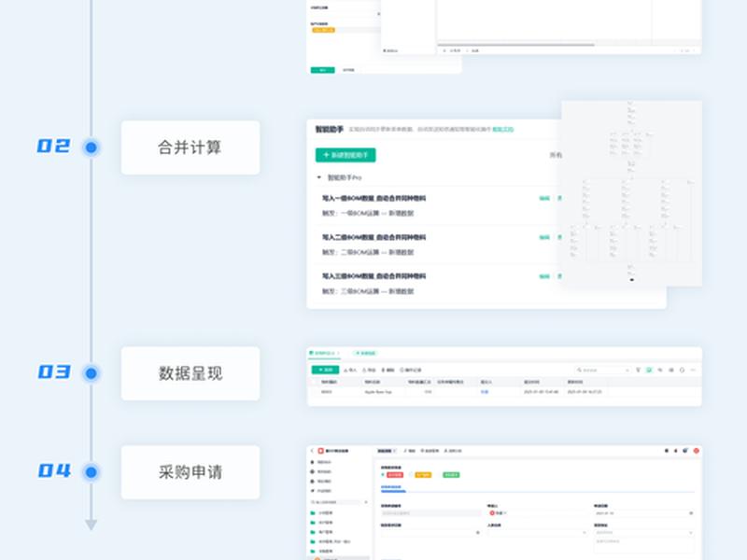Open the operation log (操作记录) toolbar icon

(x=411, y=370)
